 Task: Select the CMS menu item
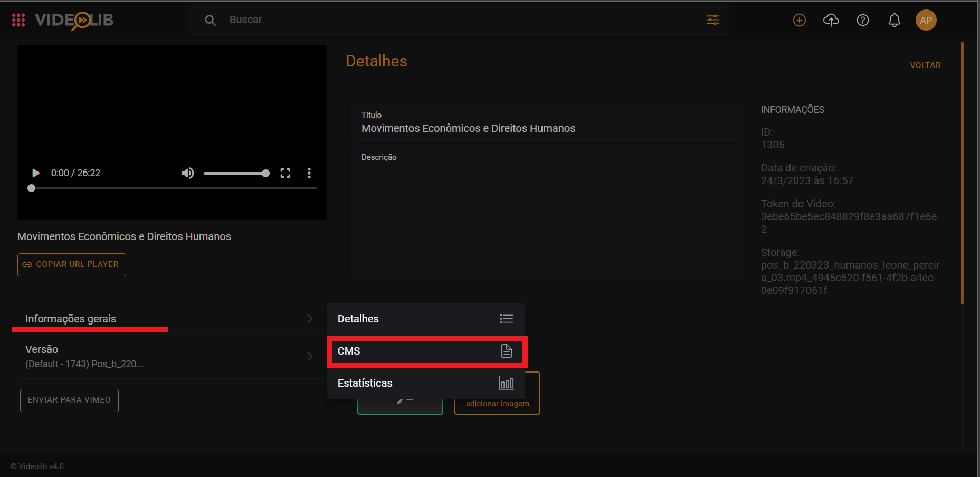click(x=426, y=351)
